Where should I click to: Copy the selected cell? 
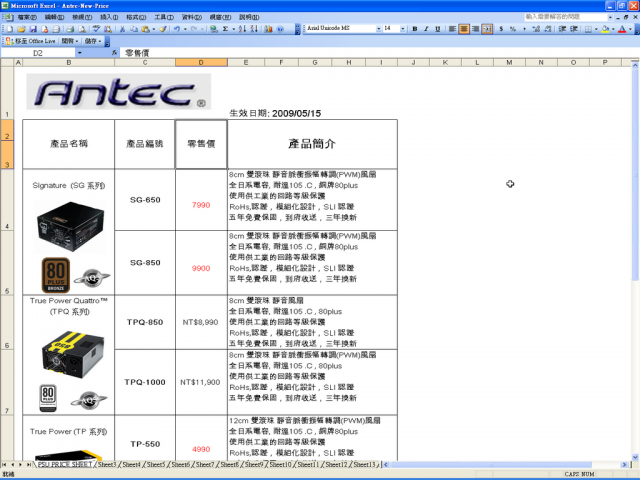click(134, 29)
